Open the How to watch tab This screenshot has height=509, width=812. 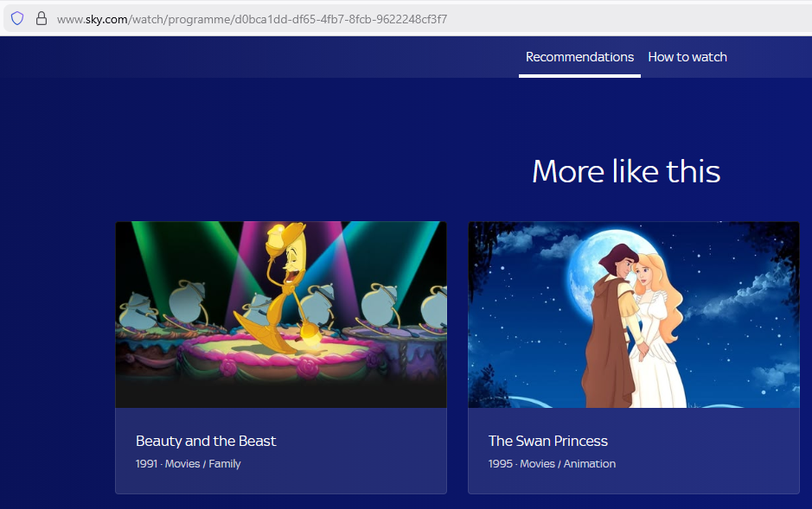(x=687, y=57)
